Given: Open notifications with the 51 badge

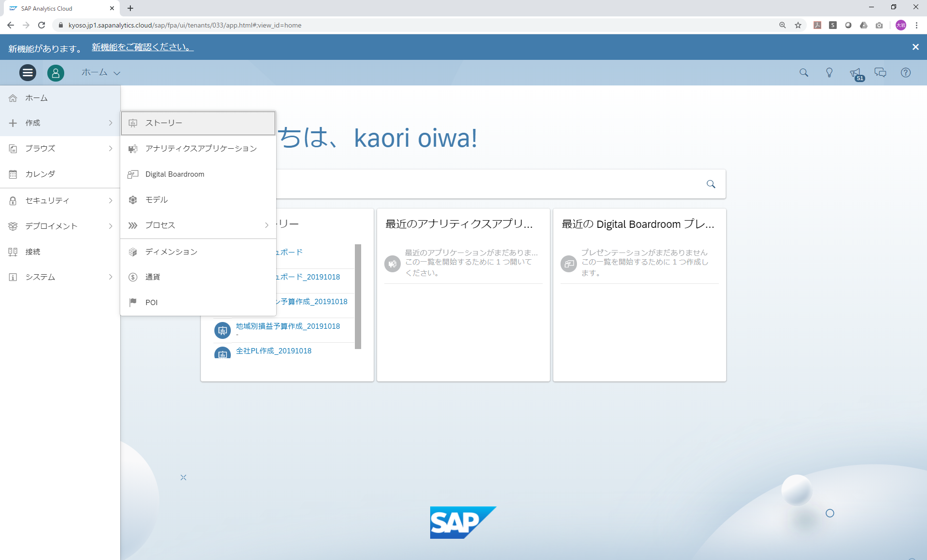Looking at the screenshot, I should (856, 73).
